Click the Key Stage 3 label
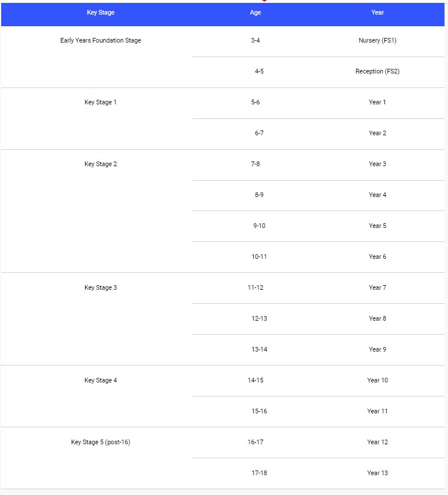Screen dimensions: 448x495 tap(100, 288)
